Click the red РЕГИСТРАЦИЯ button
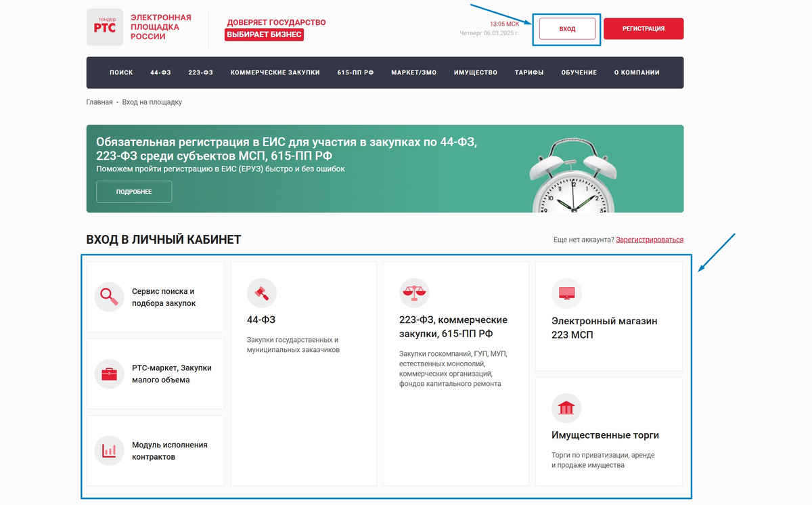This screenshot has width=812, height=505. point(644,29)
